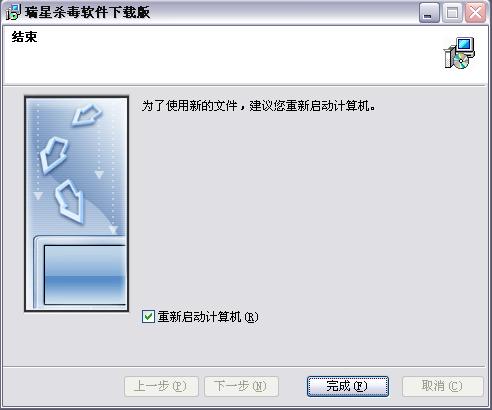Finish setup with the 完成(F) button
492x410 pixels.
(348, 386)
